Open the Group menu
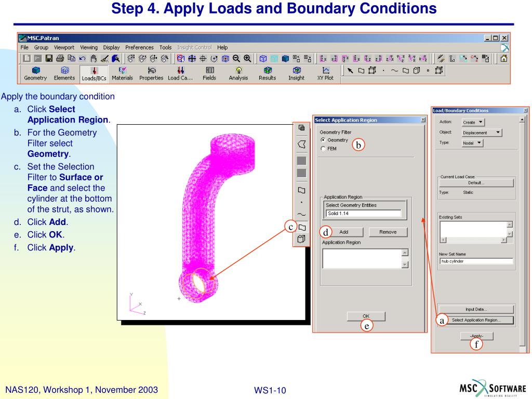The width and height of the screenshot is (532, 399). tap(41, 47)
